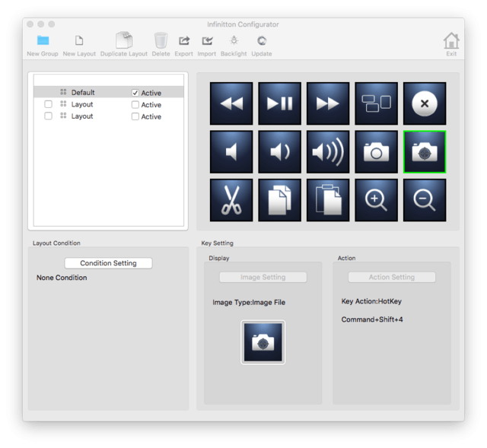Select the window arrangement key
The image size is (487, 448).
tap(376, 103)
